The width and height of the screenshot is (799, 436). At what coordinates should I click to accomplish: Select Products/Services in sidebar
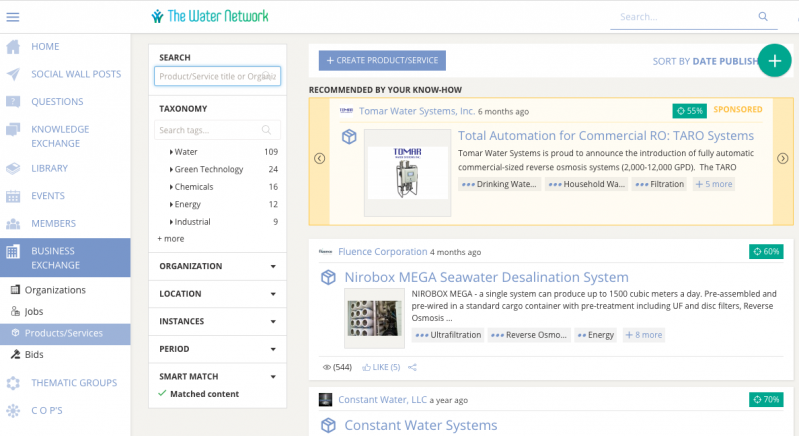coord(65,334)
